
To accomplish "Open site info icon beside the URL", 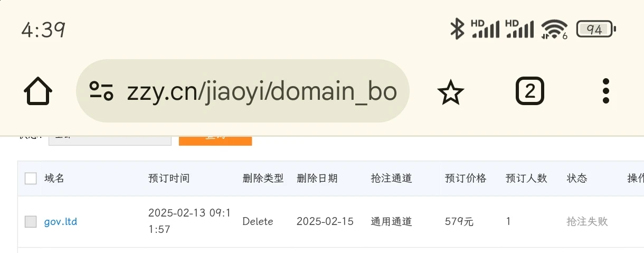I will 101,91.
